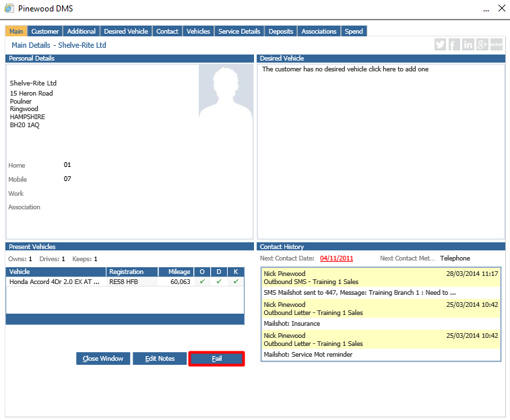Open the Contact tab
This screenshot has width=510, height=420.
[x=167, y=31]
